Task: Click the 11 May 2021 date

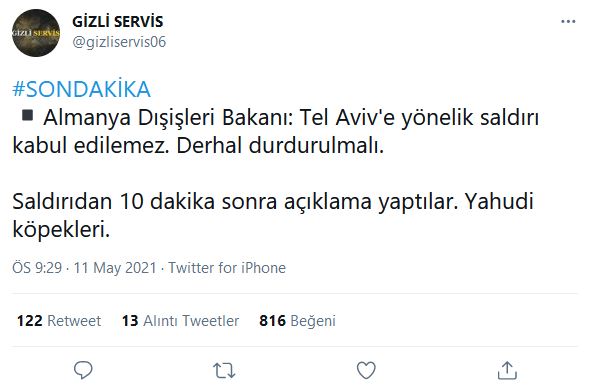Action: tap(115, 268)
